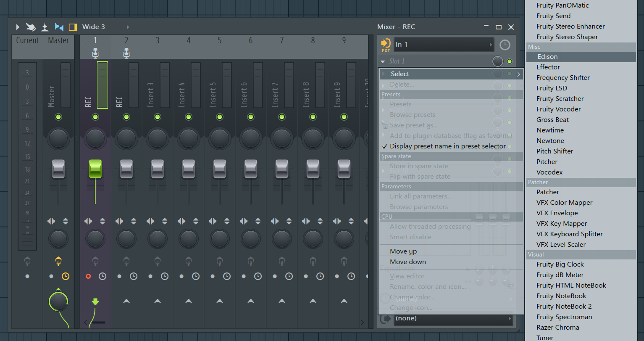Mute Insert 9 track green LED

344,117
